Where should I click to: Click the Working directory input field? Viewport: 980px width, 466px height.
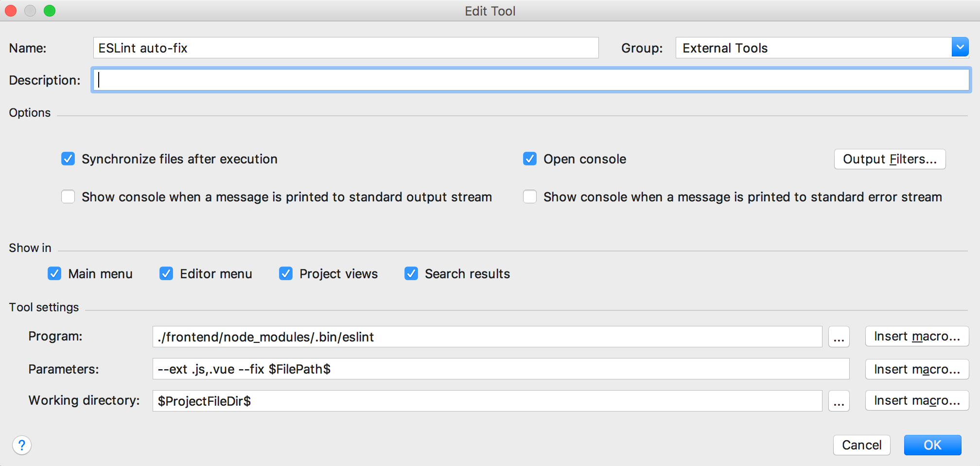click(487, 401)
